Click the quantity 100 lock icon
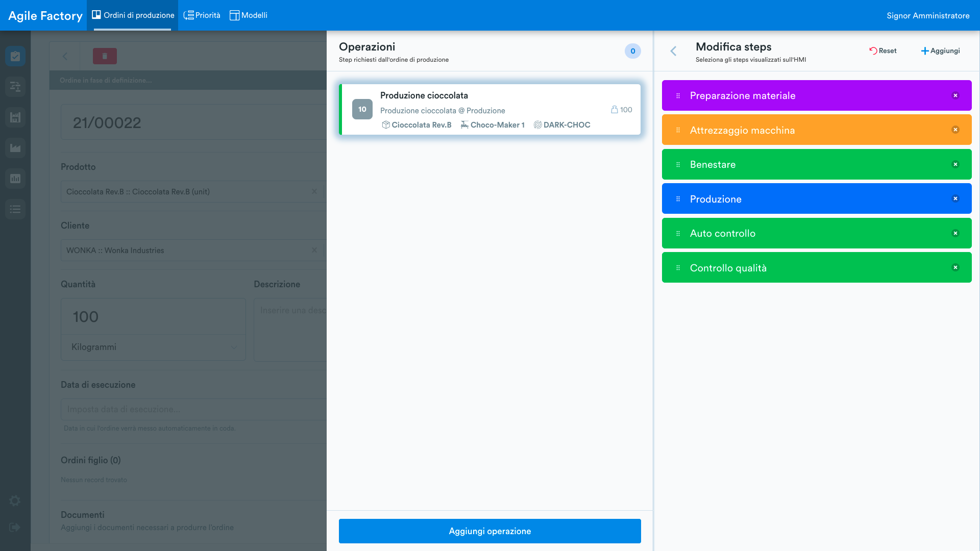The height and width of the screenshot is (551, 980). 614,109
